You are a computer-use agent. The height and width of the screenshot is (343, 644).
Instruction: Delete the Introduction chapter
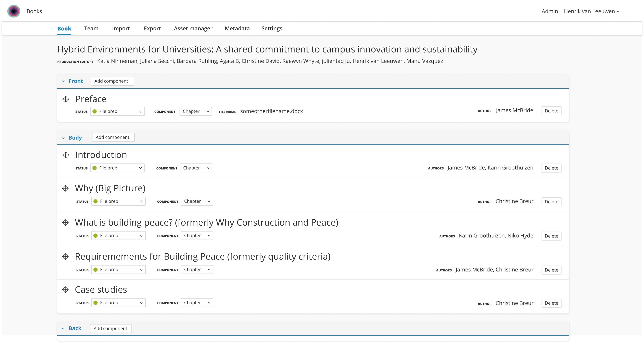pos(551,168)
